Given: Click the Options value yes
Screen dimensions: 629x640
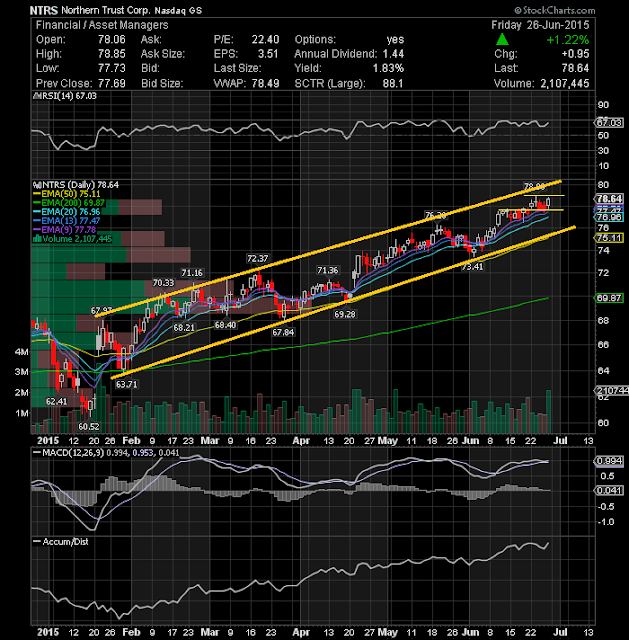Looking at the screenshot, I should 395,40.
